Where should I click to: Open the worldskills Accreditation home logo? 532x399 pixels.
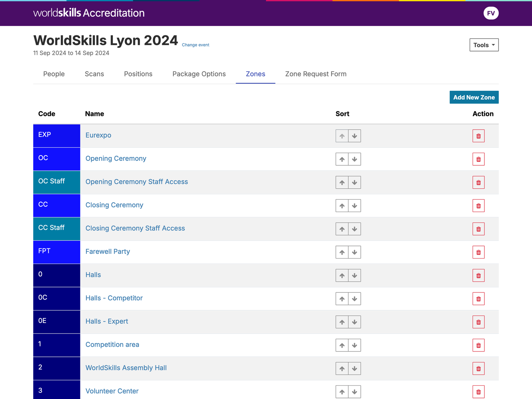tap(89, 13)
